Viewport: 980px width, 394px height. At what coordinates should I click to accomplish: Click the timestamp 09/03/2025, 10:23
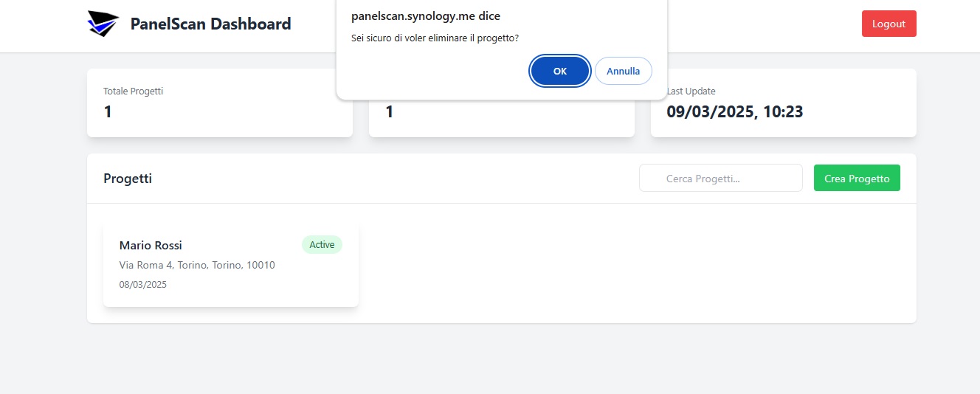pyautogui.click(x=734, y=112)
